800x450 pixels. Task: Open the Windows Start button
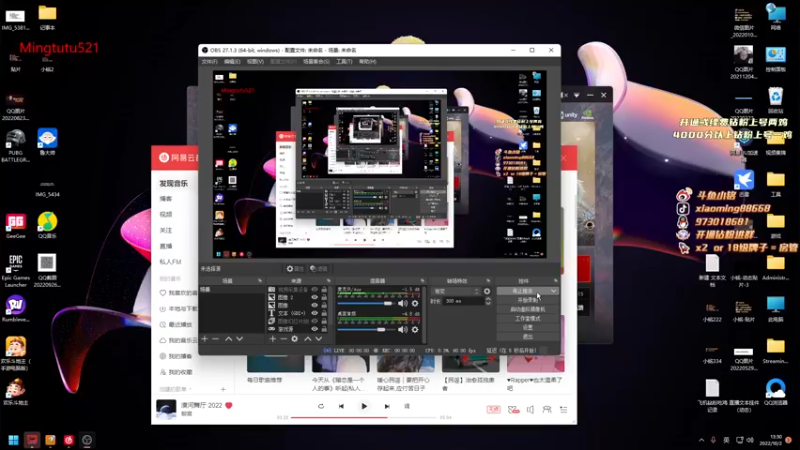point(13,440)
